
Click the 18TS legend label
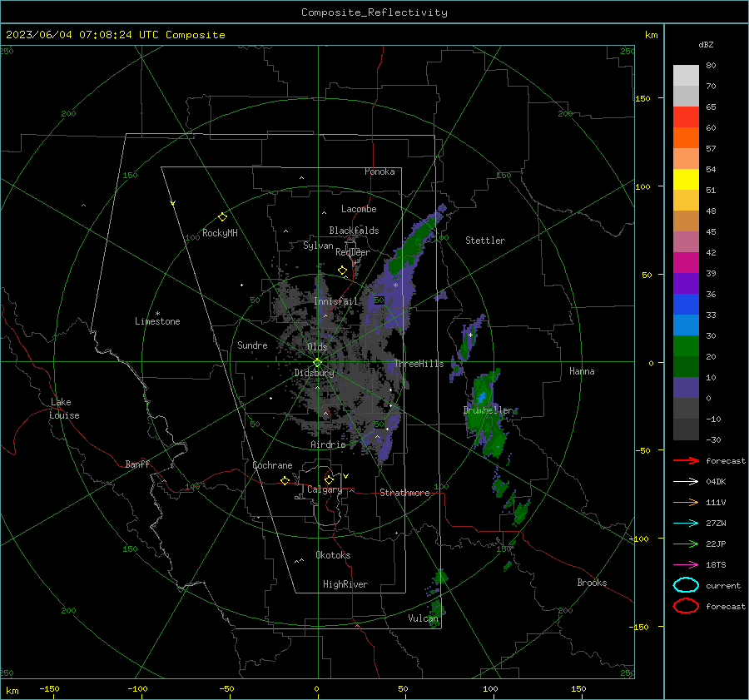coord(716,565)
